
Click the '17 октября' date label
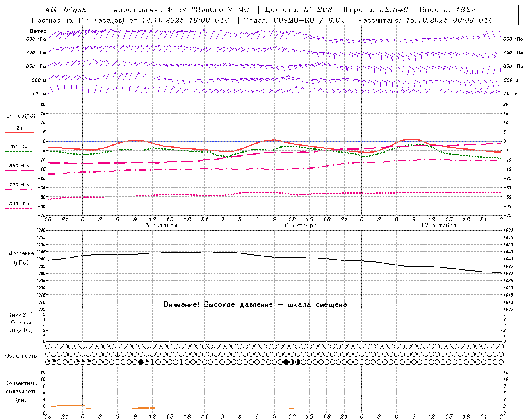(438, 226)
